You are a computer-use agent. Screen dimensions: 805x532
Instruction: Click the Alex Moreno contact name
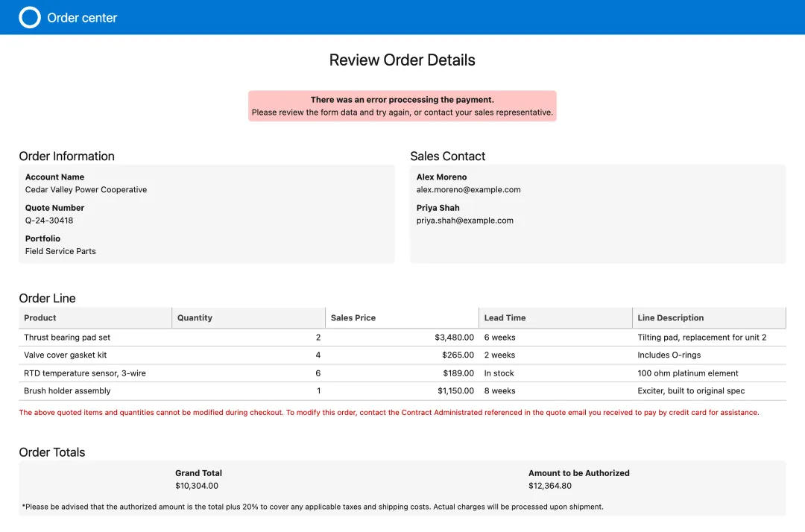[441, 177]
